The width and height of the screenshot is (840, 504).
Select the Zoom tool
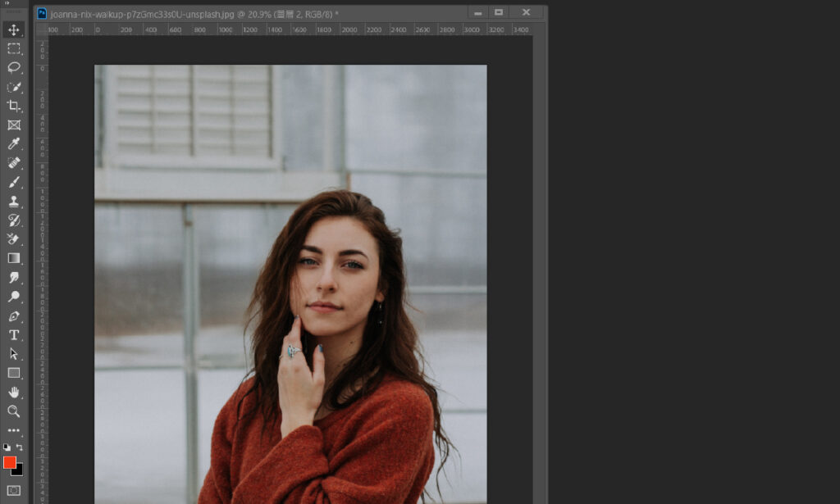(x=14, y=411)
